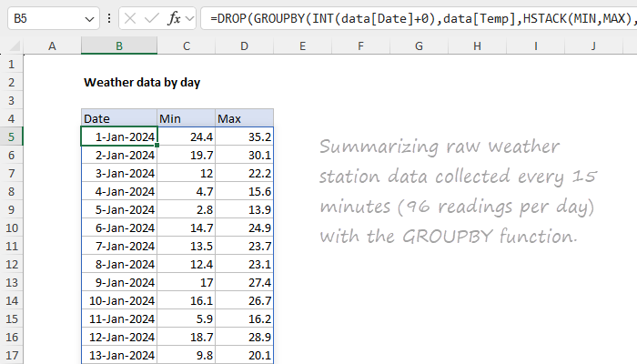Click Min value 2.8
637x364 pixels.
coord(186,209)
